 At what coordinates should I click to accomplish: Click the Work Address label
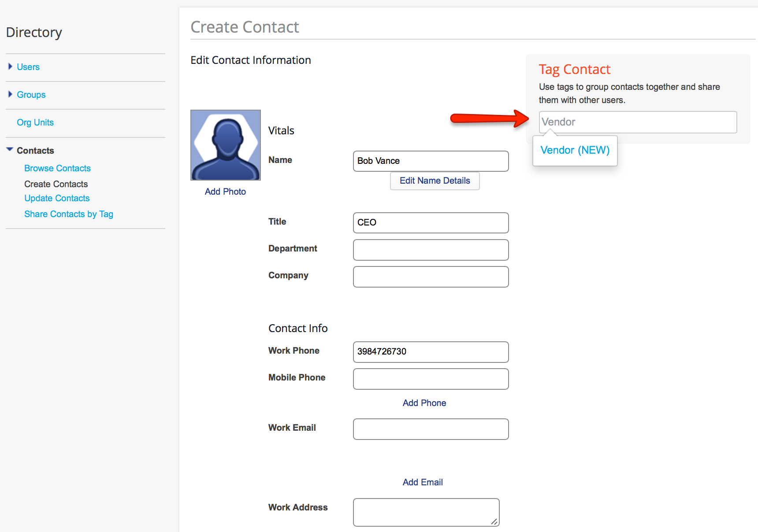tap(298, 507)
